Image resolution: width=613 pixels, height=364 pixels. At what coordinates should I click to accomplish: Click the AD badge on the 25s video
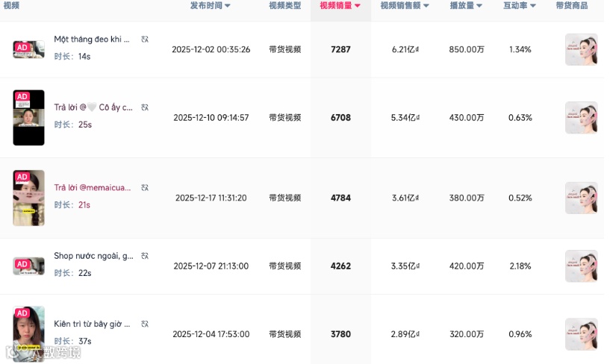click(22, 97)
